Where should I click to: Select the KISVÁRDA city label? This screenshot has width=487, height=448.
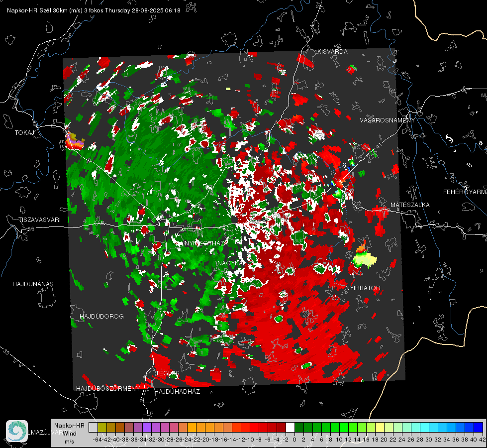332,52
